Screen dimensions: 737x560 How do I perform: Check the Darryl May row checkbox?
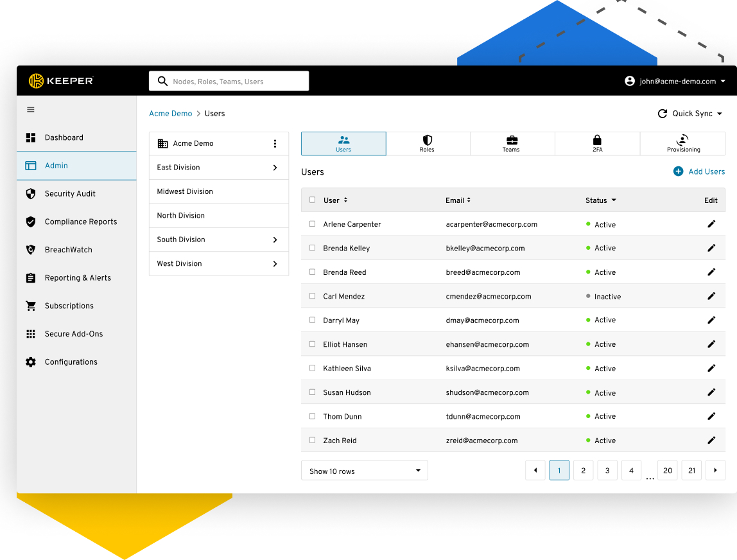(x=312, y=320)
